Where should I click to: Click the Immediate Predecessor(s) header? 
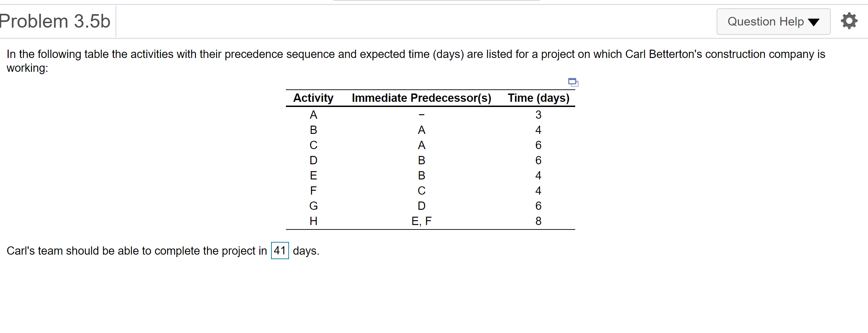pos(421,98)
